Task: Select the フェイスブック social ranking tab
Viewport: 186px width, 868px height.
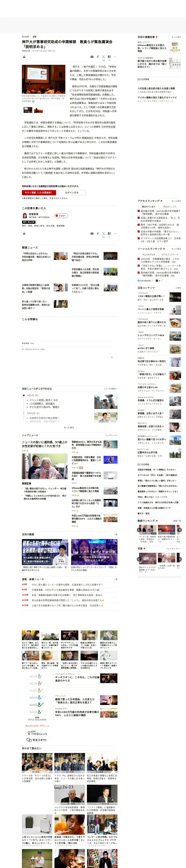Action: [148, 254]
